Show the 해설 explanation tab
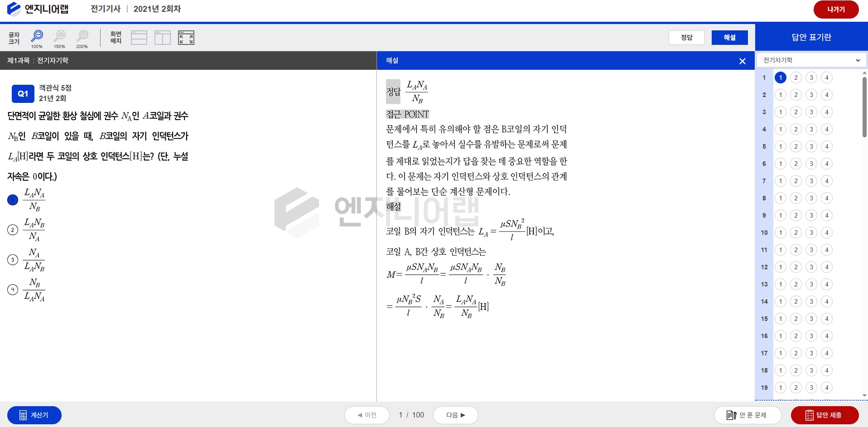This screenshot has width=868, height=427. (x=729, y=38)
